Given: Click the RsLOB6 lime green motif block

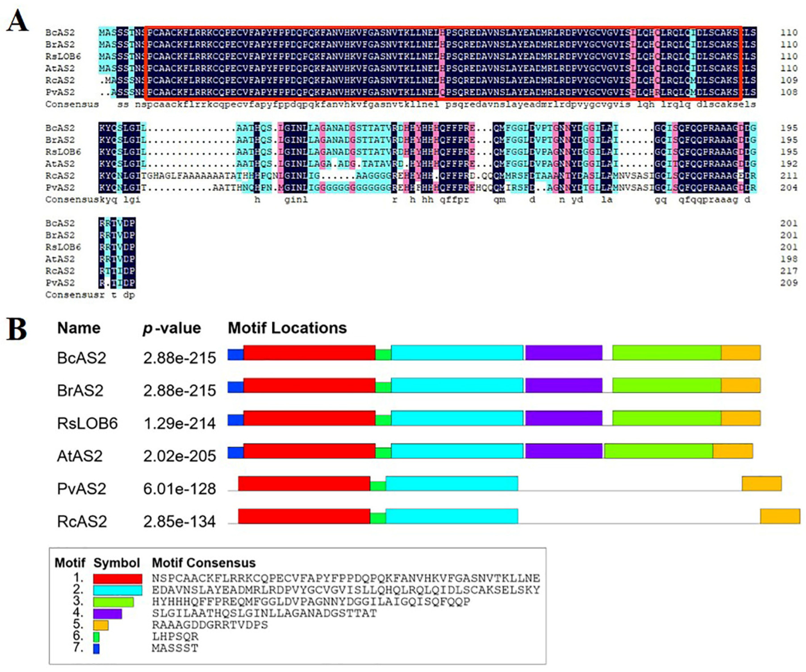Looking at the screenshot, I should tap(667, 418).
